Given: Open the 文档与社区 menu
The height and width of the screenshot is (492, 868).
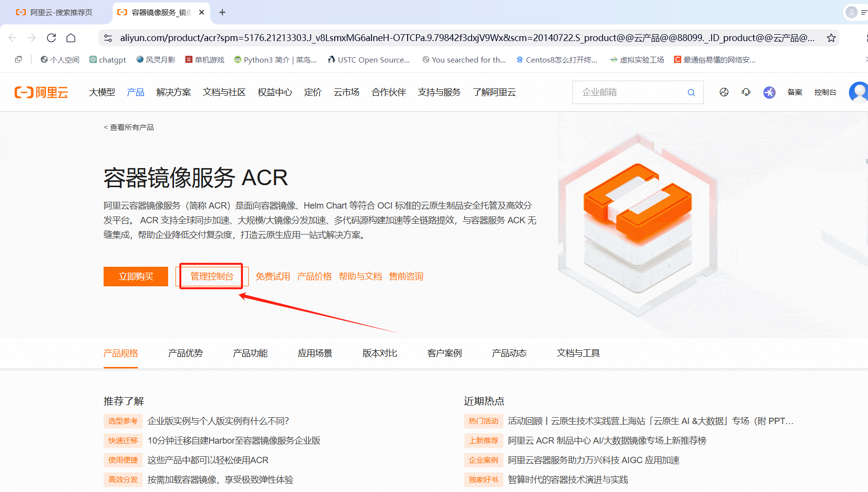Looking at the screenshot, I should [224, 92].
